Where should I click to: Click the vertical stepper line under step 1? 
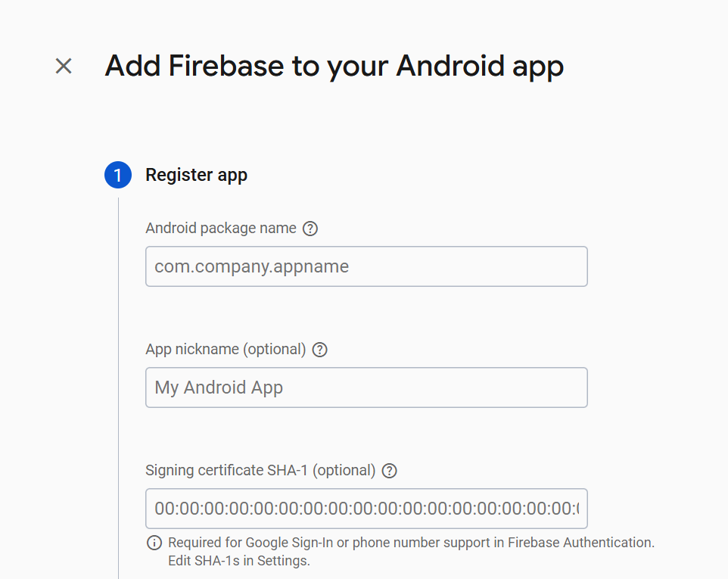pos(119,378)
